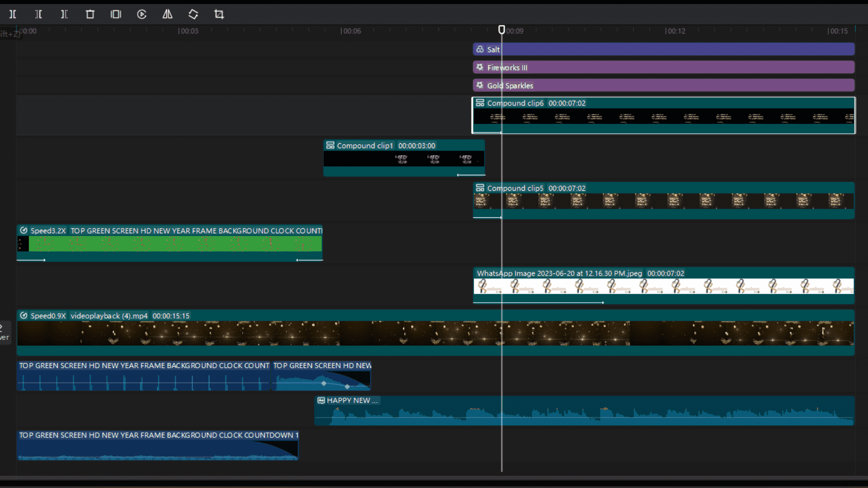Choose the Delete left of playhead tool
Viewport: 868px width, 488px height.
tap(38, 14)
